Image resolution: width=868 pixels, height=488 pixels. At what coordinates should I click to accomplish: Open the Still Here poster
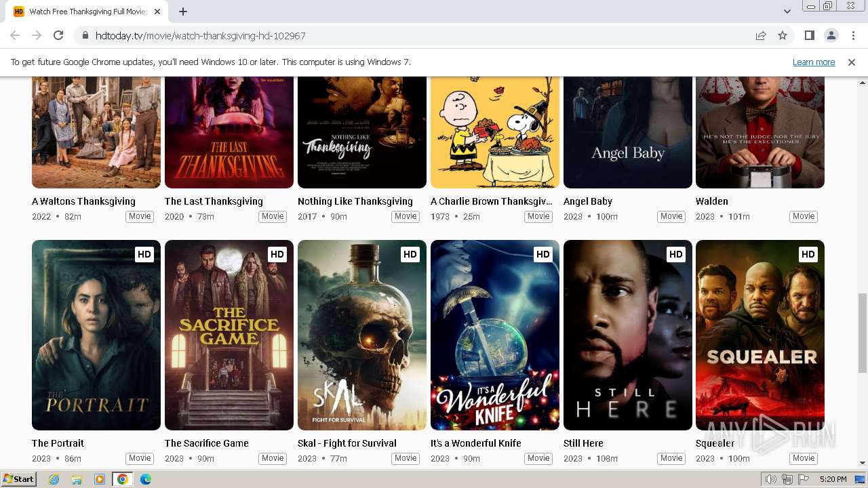tap(628, 335)
